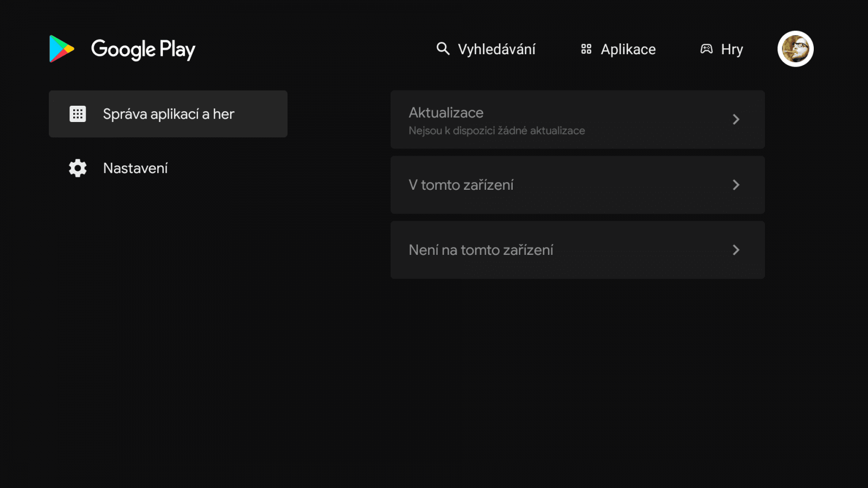The image size is (868, 488).
Task: Click the text Nejsou k dispozici žádné aktualizace
Action: [x=497, y=131]
